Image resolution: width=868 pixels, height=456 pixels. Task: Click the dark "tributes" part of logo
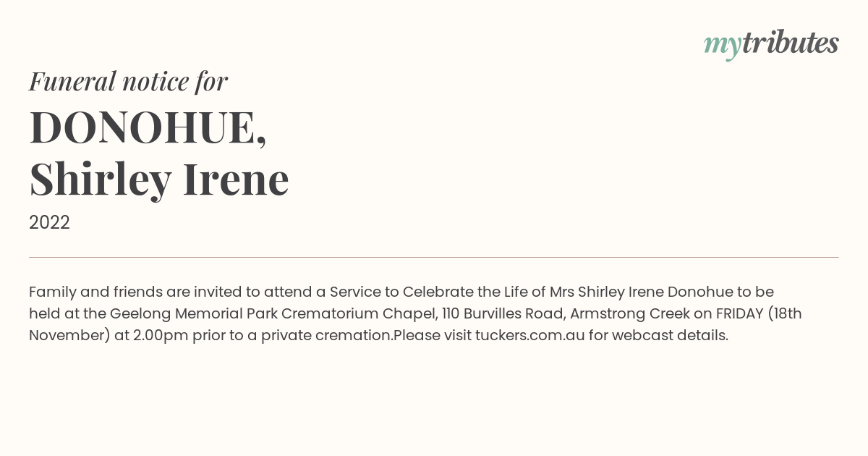(791, 43)
